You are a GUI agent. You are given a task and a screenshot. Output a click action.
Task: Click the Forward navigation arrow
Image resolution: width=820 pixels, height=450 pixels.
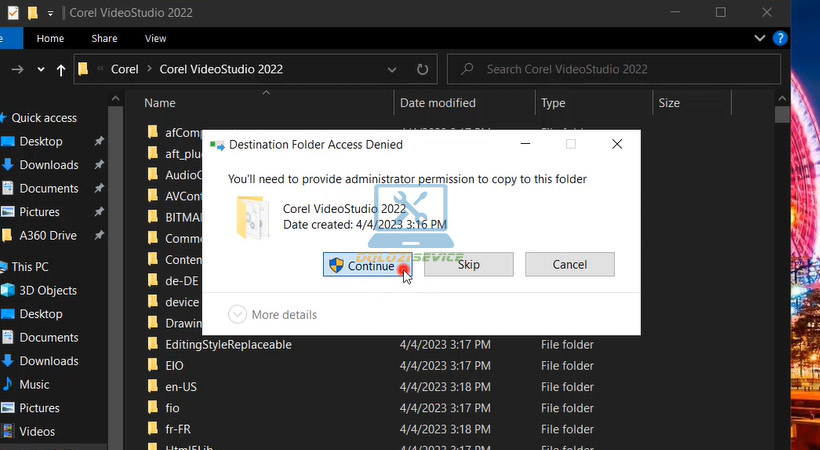pos(17,69)
